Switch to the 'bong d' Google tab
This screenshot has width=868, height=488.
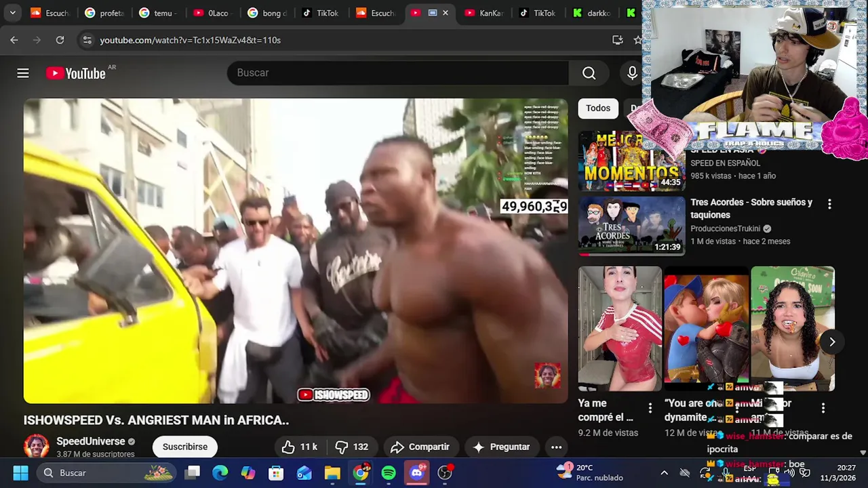[x=266, y=13]
